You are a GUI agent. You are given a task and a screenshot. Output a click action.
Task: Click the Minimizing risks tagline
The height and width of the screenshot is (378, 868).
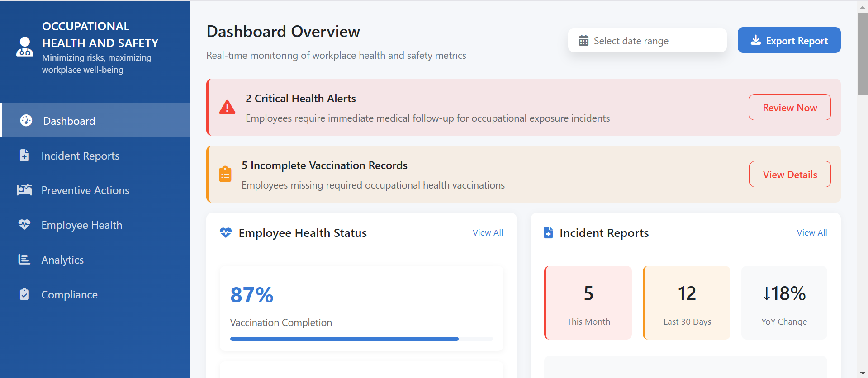click(x=97, y=64)
